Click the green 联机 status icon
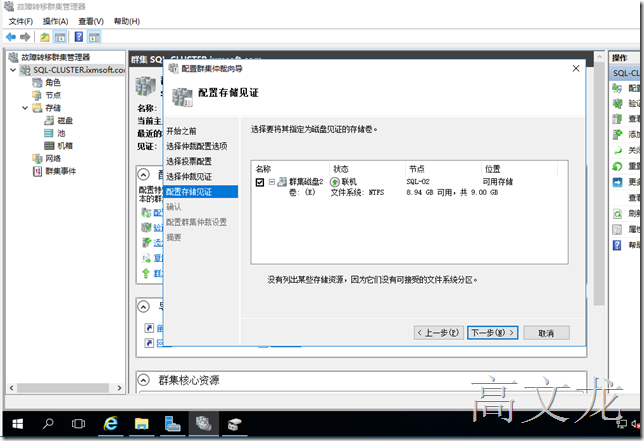The image size is (644, 441). click(x=335, y=182)
